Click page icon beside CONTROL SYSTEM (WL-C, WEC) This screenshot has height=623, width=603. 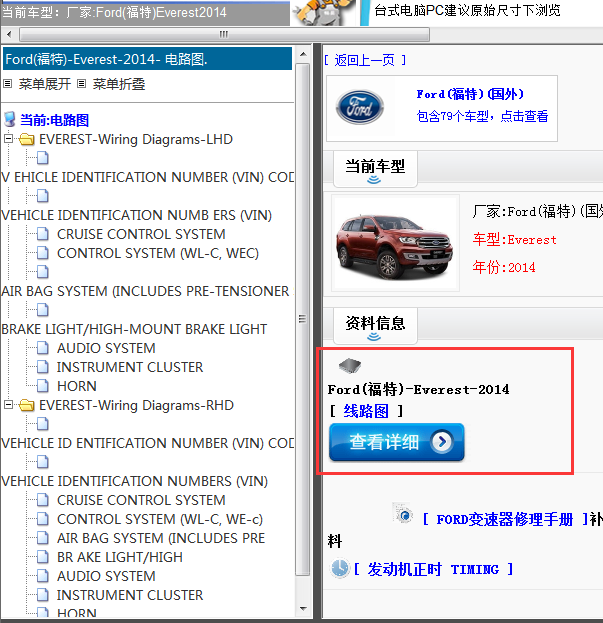[x=43, y=253]
